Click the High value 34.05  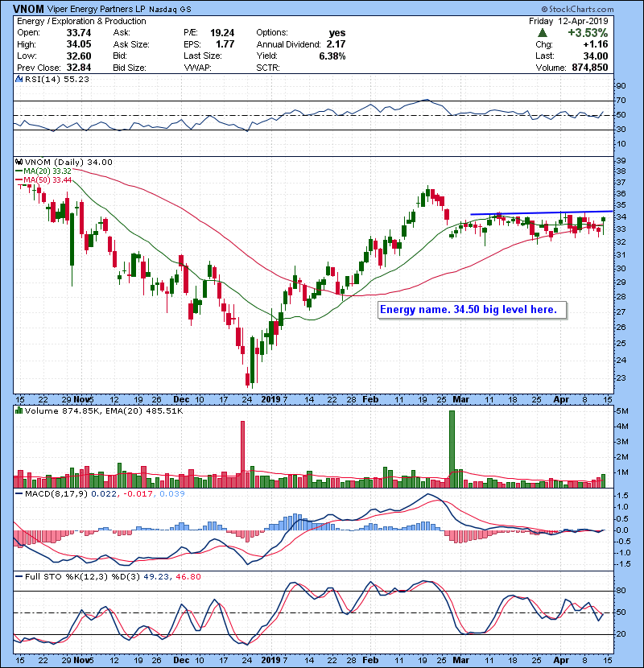pos(79,44)
